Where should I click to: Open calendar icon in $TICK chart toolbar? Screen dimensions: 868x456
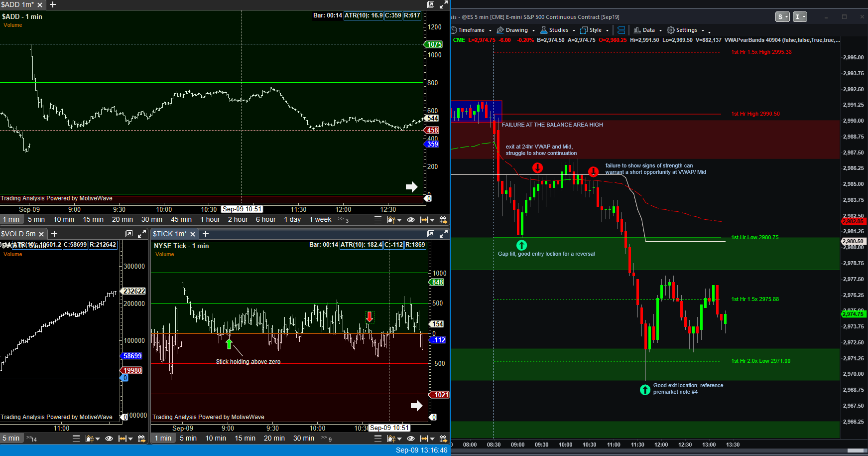tap(443, 439)
